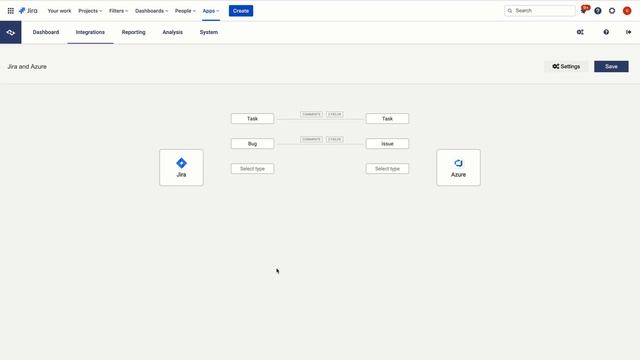
Task: Click the app logo tile beside Dashboard
Action: [x=11, y=32]
